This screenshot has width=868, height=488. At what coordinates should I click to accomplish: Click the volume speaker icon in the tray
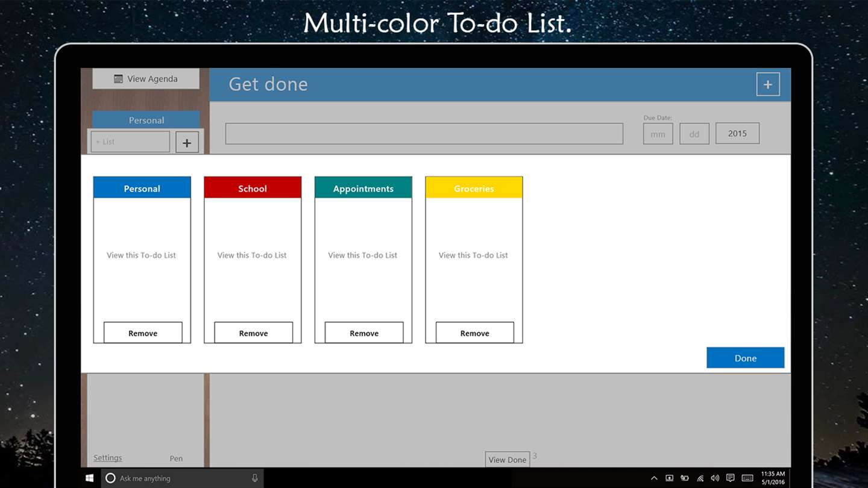pos(715,478)
